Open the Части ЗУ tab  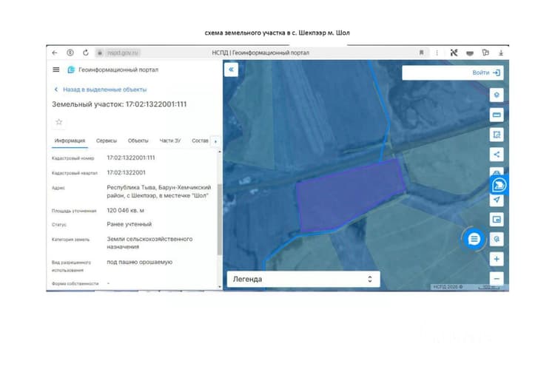coord(170,141)
